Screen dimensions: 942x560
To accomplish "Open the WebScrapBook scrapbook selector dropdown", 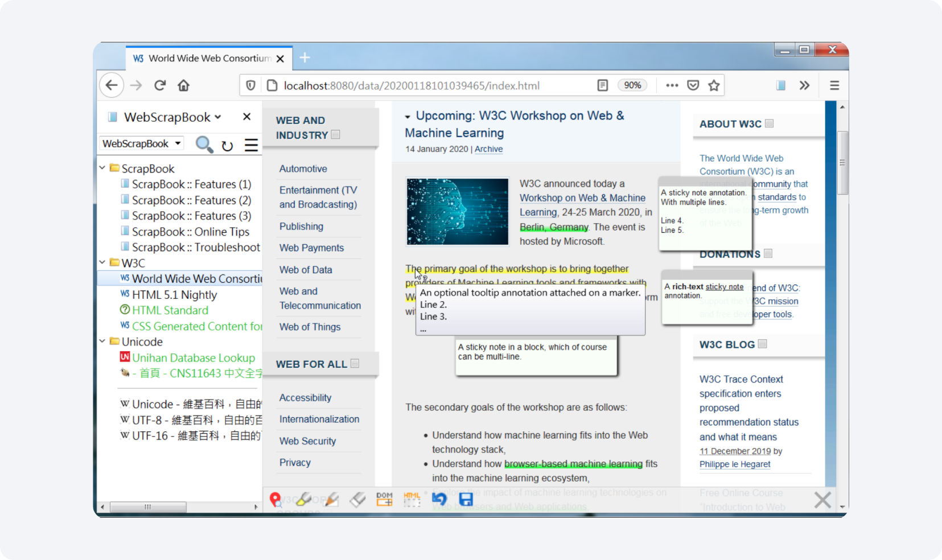I will pyautogui.click(x=141, y=143).
